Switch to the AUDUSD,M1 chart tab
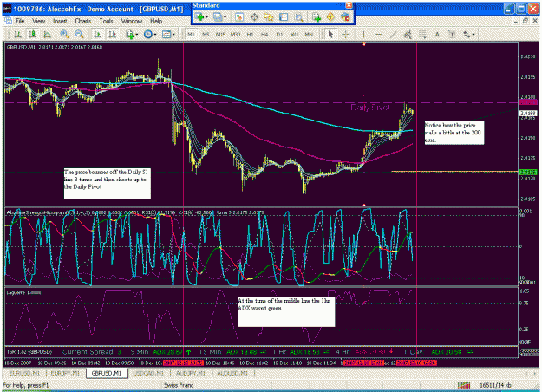This screenshot has height=392, width=542. tap(232, 373)
